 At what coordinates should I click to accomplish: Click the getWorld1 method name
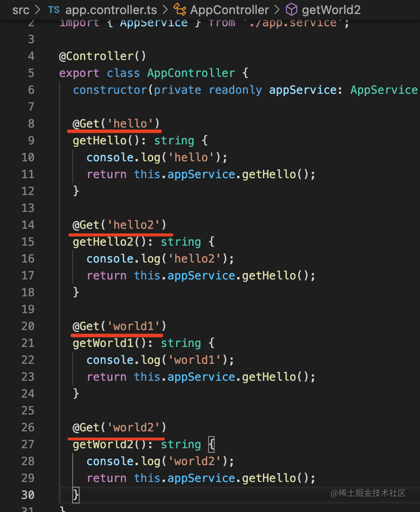(x=100, y=343)
